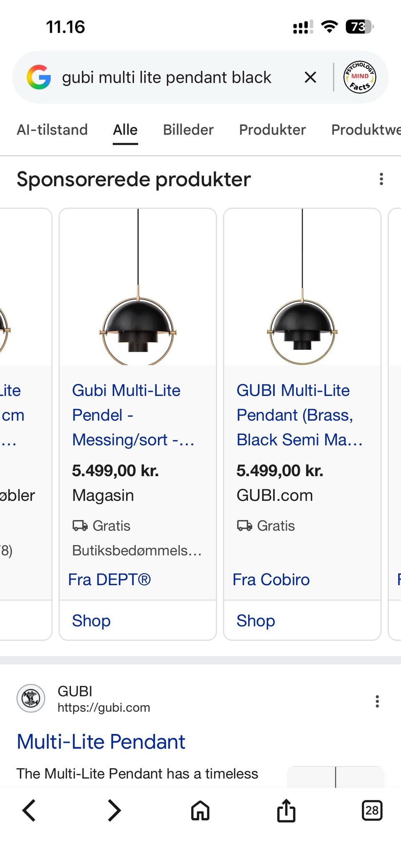Screen dimensions: 401x868
Task: Open the Multi-Lite Pendant link from gubi.com
Action: click(x=101, y=741)
